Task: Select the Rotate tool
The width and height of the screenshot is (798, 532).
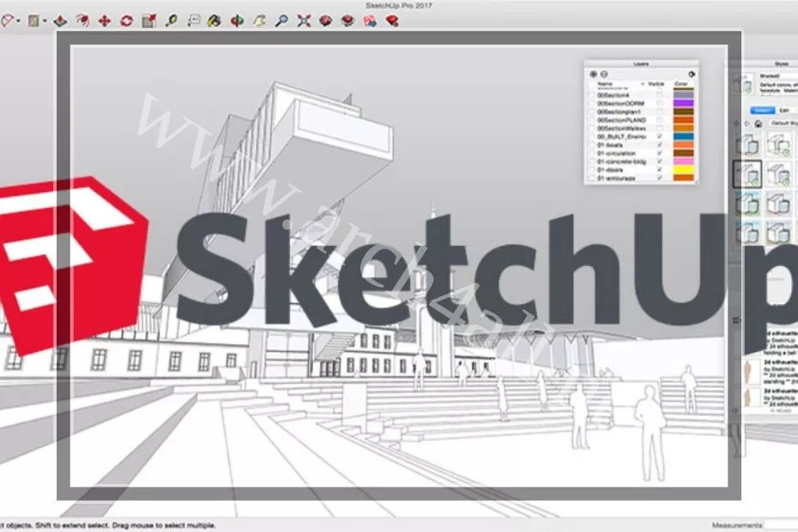Action: (x=124, y=19)
